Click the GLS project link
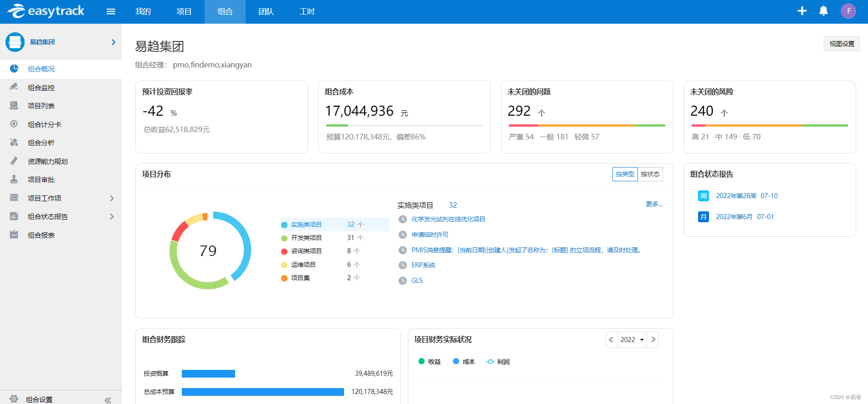Screen dimensions: 868x404 (x=417, y=281)
